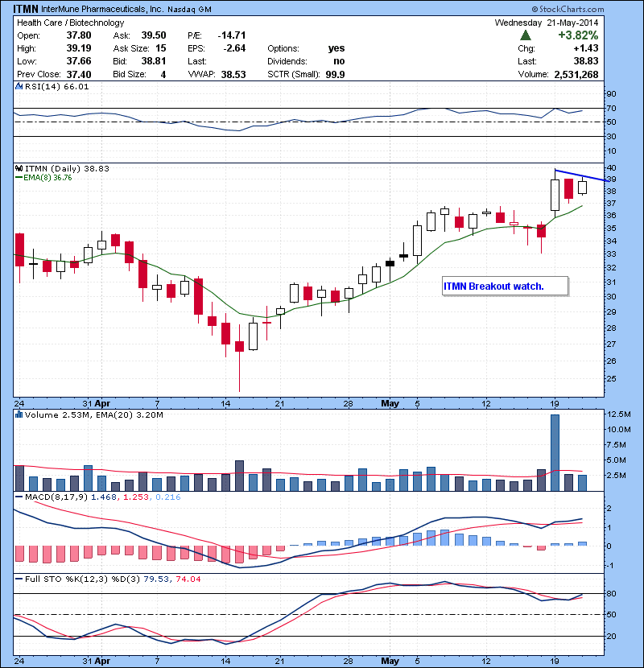Click the EPS value -2.64
The width and height of the screenshot is (644, 668).
[234, 48]
